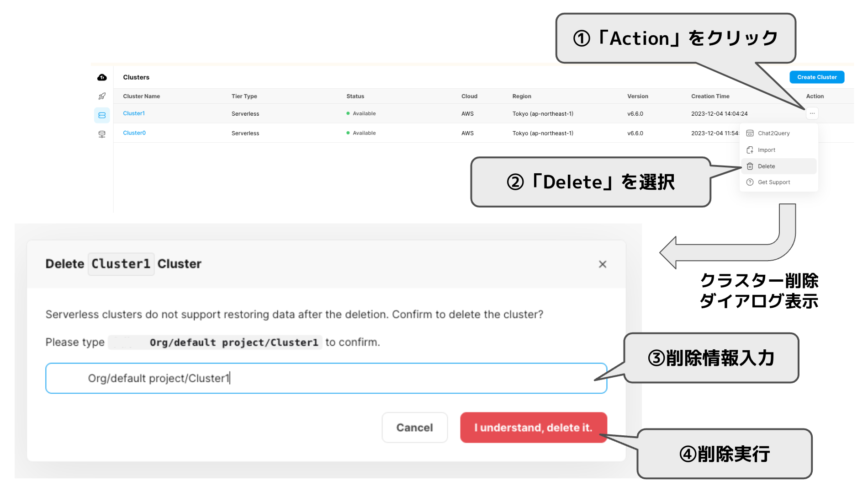Open the Action ellipsis for Cluster1 row
868x492 pixels.
pos(812,113)
